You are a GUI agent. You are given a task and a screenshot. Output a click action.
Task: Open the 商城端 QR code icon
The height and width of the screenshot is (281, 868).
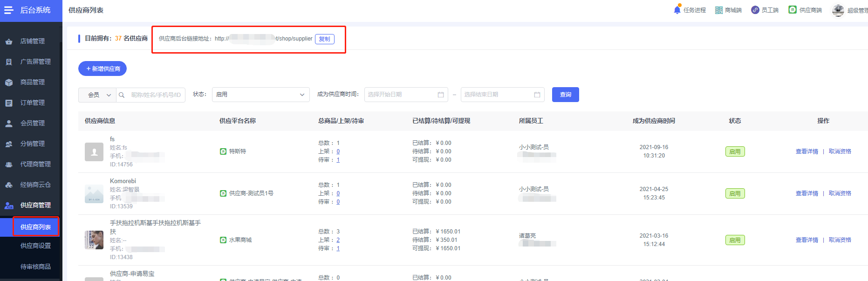pos(719,10)
